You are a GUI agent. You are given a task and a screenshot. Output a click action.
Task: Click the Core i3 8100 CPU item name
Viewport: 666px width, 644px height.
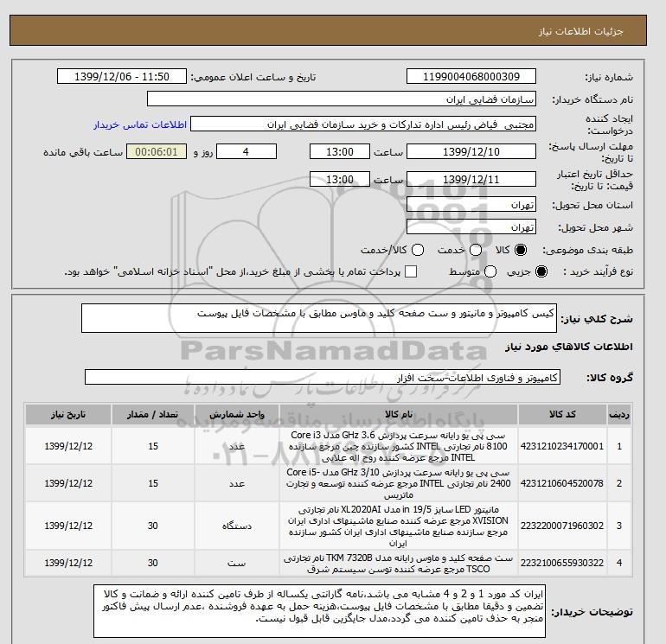[399, 446]
